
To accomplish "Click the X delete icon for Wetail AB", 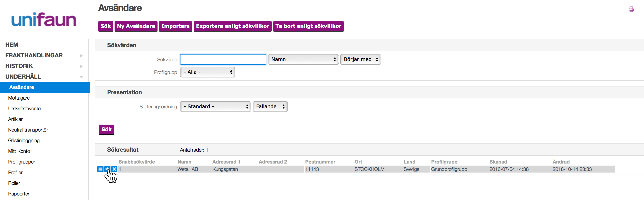I will click(x=114, y=169).
